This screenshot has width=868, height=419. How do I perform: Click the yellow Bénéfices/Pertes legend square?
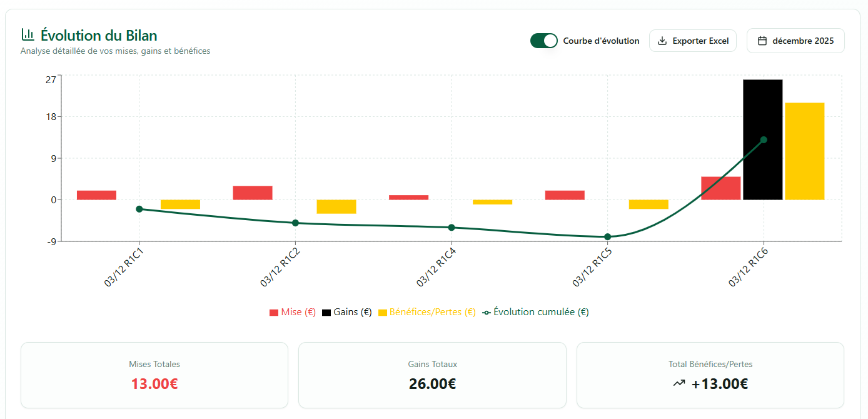383,312
